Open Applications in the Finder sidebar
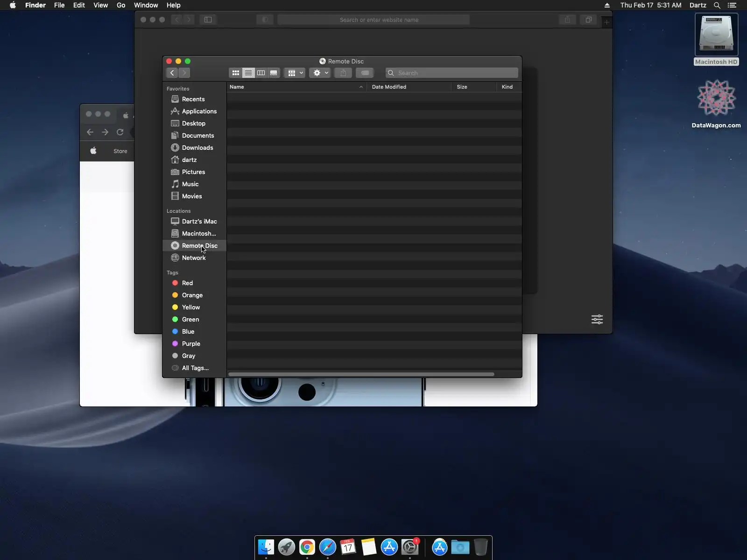747x560 pixels. click(194, 111)
